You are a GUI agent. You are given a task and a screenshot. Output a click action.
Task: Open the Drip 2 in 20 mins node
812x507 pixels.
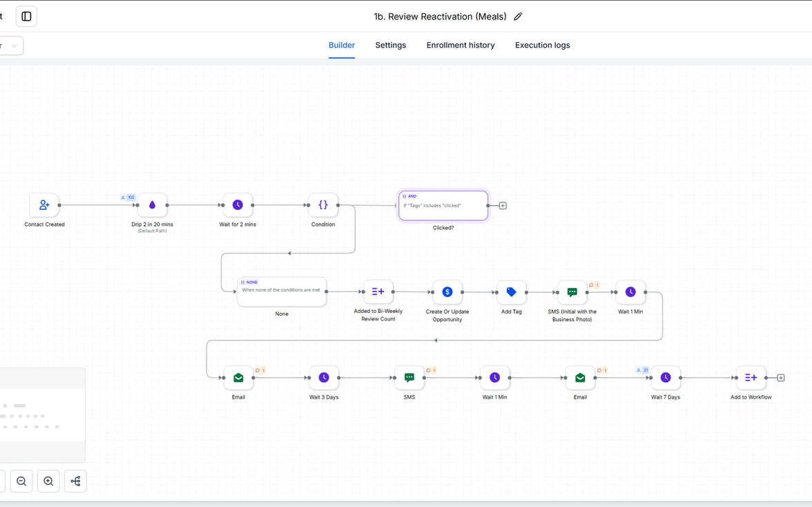pyautogui.click(x=152, y=205)
